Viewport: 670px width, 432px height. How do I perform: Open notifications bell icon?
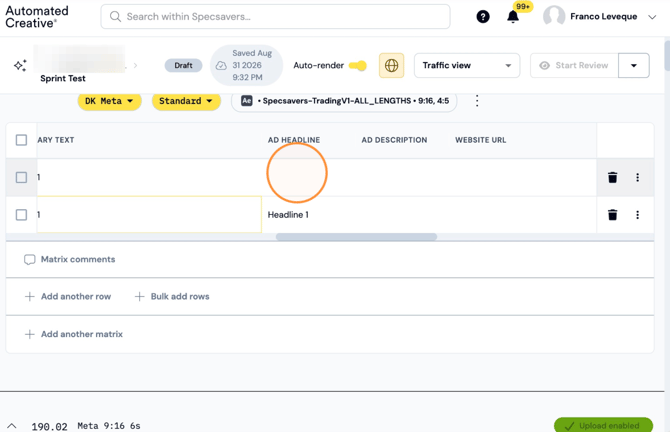[513, 17]
